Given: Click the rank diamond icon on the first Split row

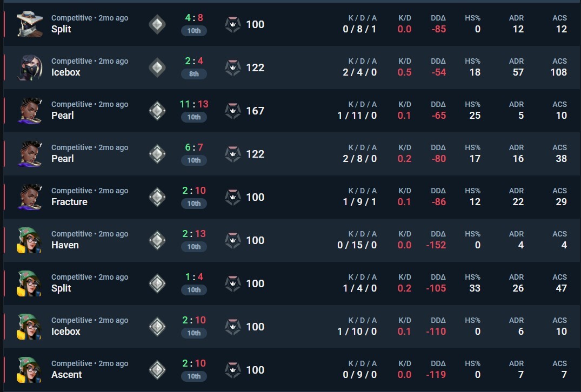Looking at the screenshot, I should point(157,24).
